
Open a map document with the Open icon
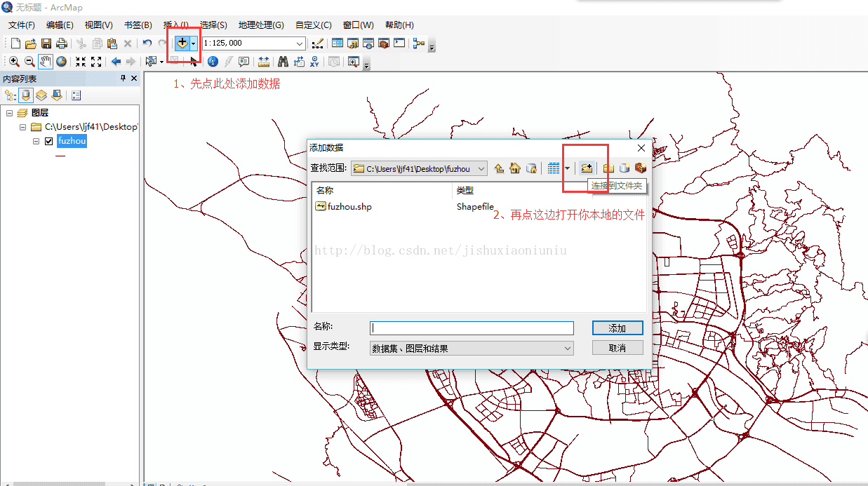click(31, 43)
